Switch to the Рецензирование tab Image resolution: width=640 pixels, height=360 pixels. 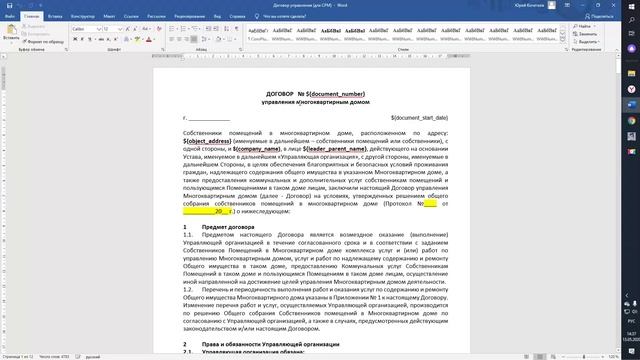pyautogui.click(x=189, y=16)
